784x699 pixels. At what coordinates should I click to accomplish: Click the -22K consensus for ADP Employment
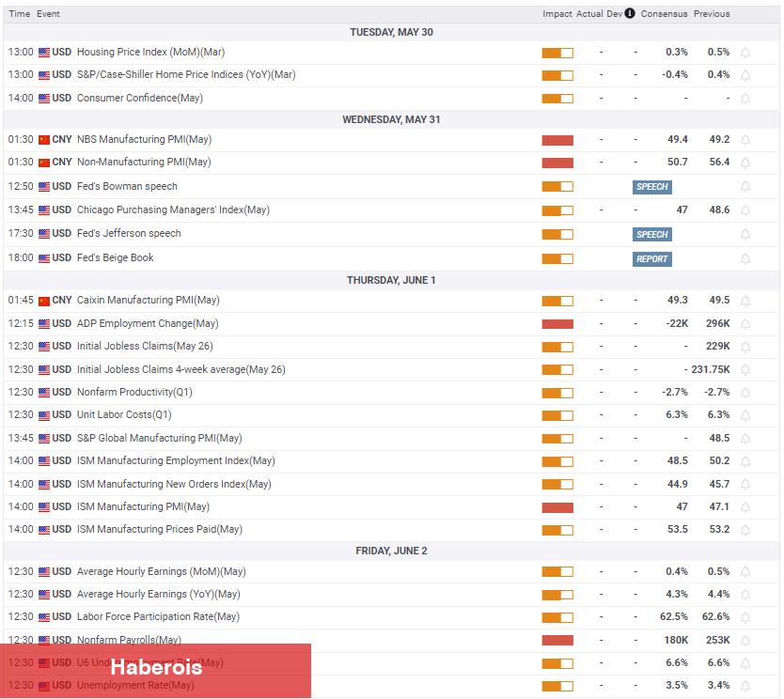coord(677,324)
